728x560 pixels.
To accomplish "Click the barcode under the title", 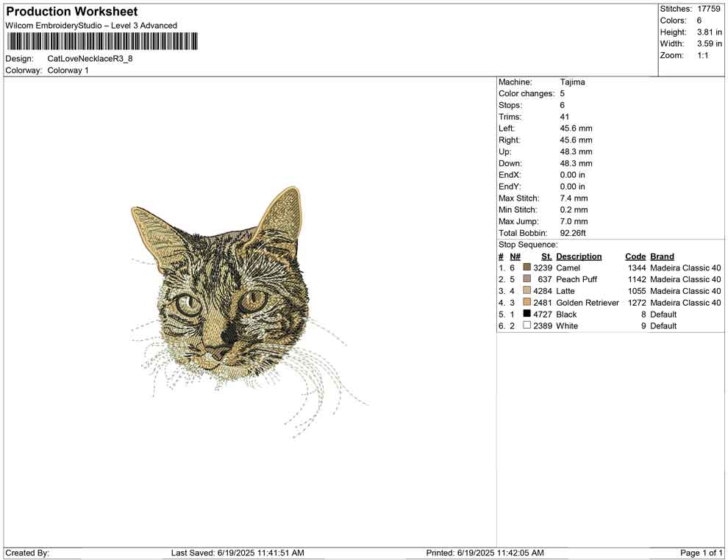I will (101, 41).
